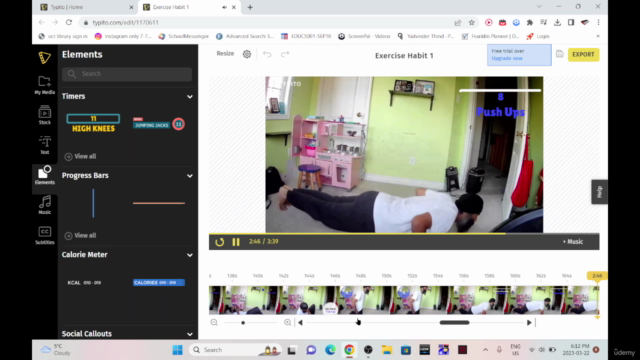This screenshot has height=360, width=640.
Task: Collapse the Progress Bars section
Action: coord(190,176)
